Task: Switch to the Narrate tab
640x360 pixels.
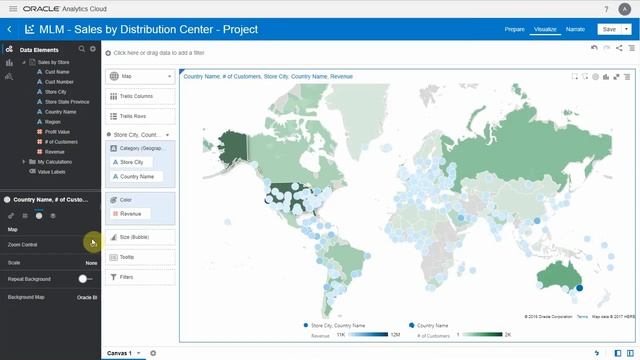Action: click(x=575, y=29)
